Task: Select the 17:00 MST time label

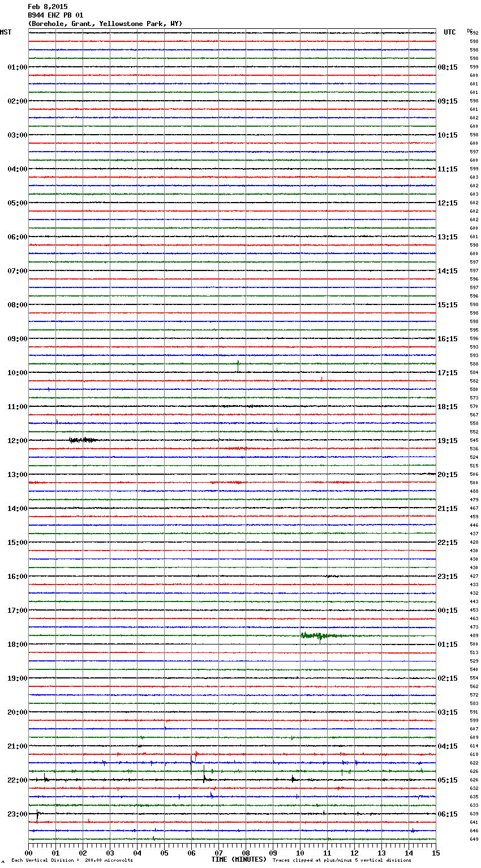Action: point(18,611)
